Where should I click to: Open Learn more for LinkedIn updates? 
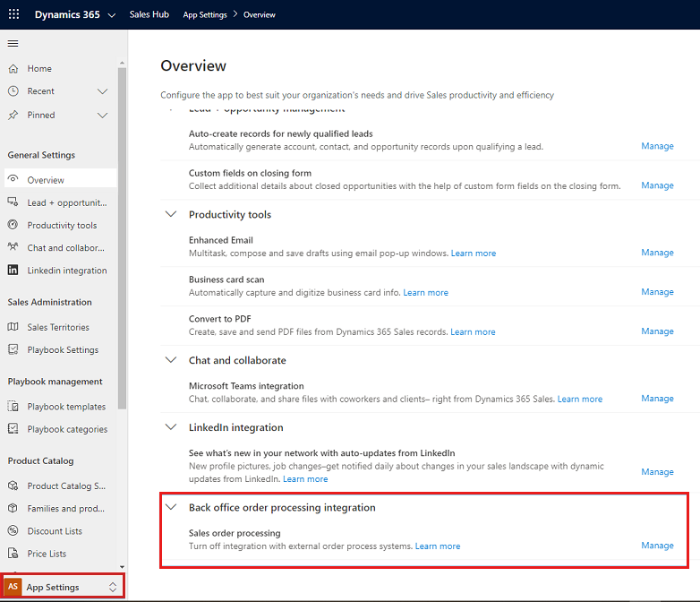click(305, 478)
